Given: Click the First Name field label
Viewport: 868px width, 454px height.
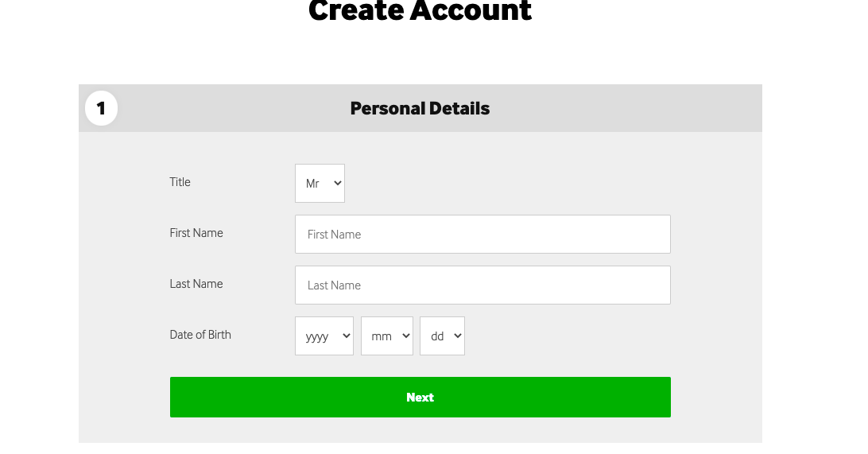Looking at the screenshot, I should click(x=196, y=233).
